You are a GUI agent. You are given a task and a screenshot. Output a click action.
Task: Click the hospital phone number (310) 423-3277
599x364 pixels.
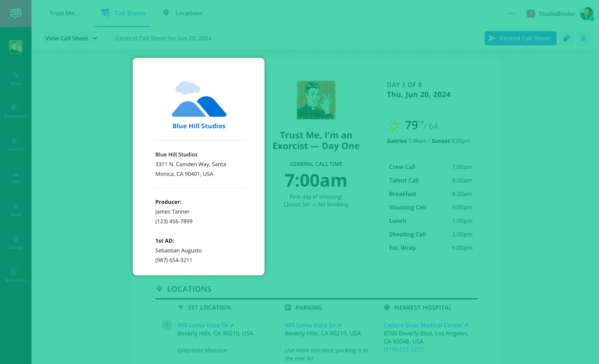click(404, 349)
